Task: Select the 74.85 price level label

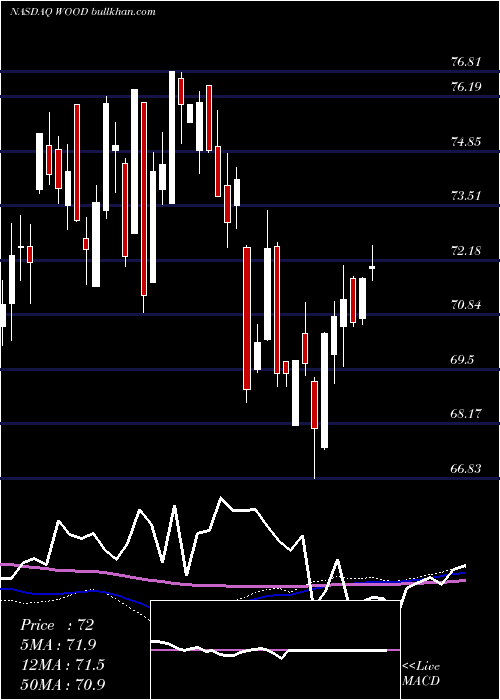Action: [x=466, y=142]
